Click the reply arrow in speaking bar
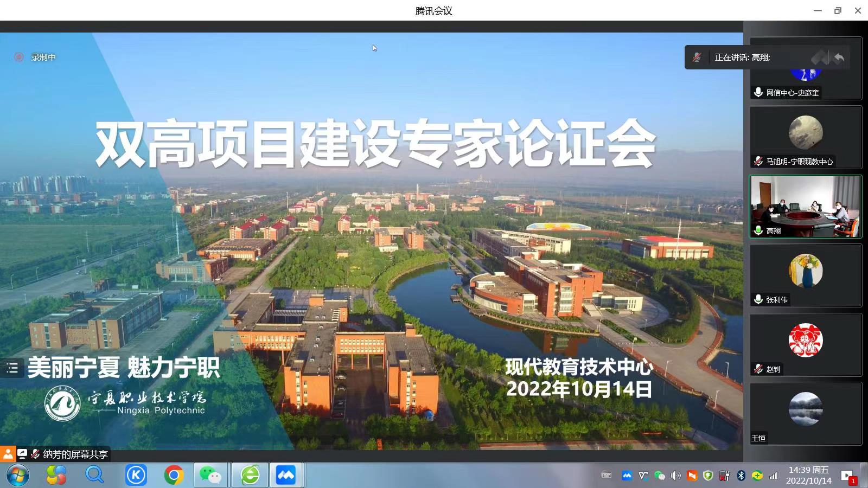 click(839, 57)
